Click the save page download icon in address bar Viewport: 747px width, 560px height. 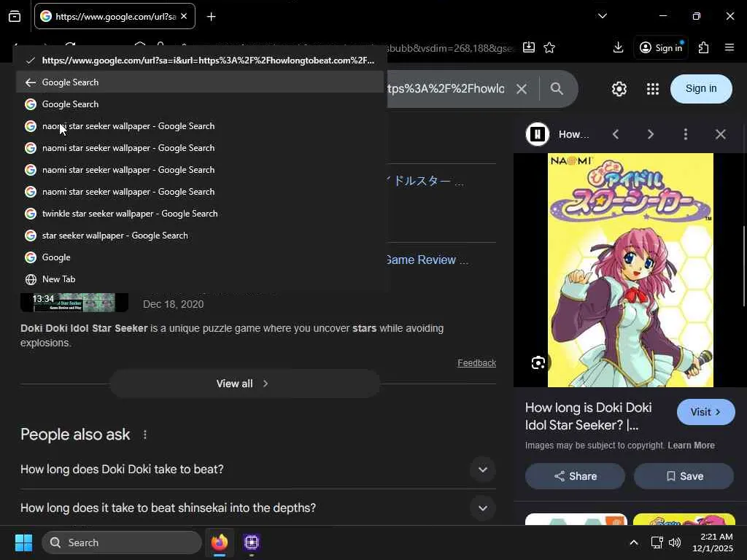pyautogui.click(x=528, y=47)
